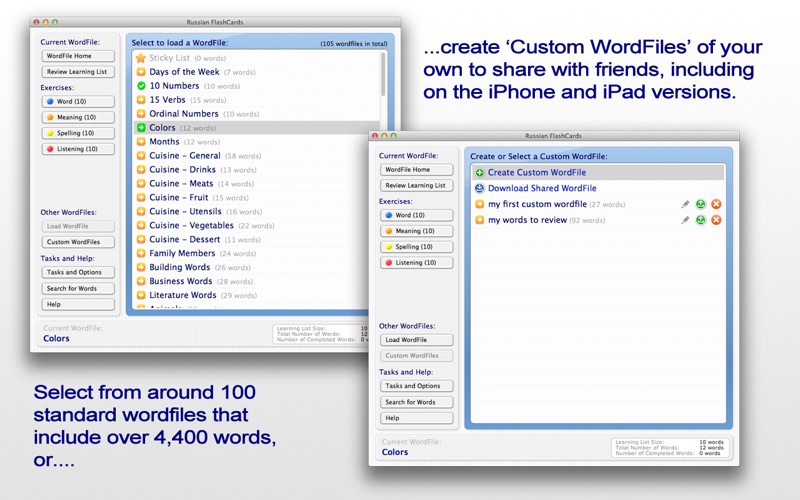Select the Literature Words wordfile

251,295
